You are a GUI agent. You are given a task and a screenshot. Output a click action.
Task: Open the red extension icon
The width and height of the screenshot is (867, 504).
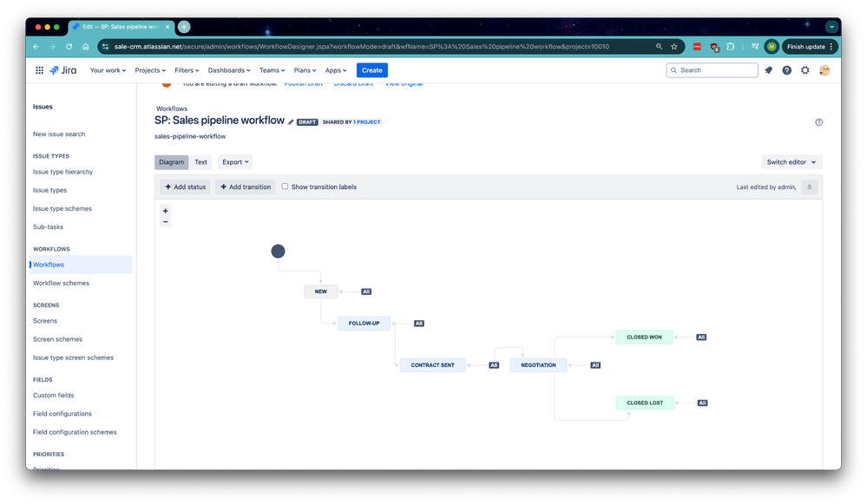click(697, 47)
